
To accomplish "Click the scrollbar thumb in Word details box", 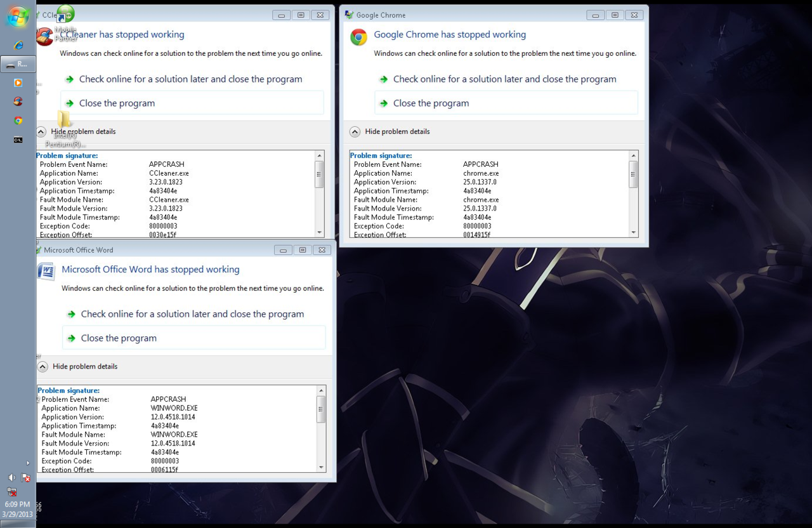I will coord(321,409).
